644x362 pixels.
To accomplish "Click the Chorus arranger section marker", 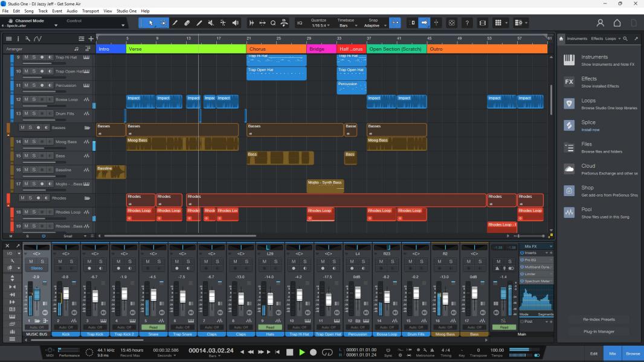I will (x=275, y=49).
